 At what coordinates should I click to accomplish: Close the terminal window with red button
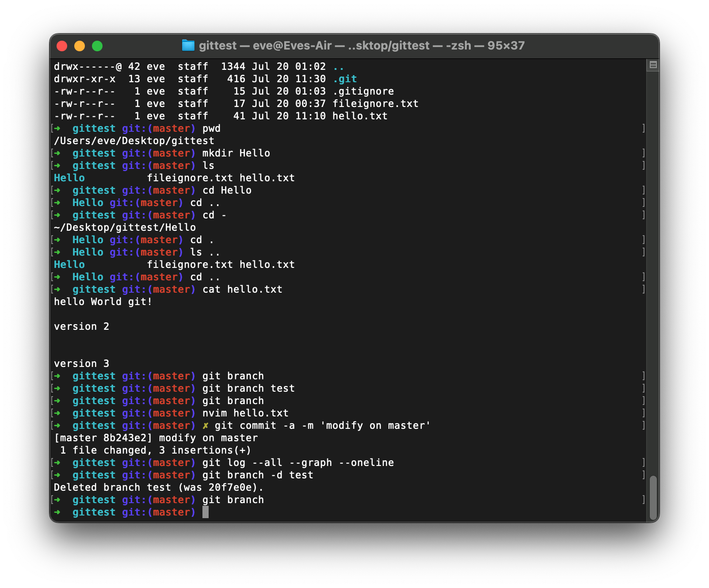62,46
